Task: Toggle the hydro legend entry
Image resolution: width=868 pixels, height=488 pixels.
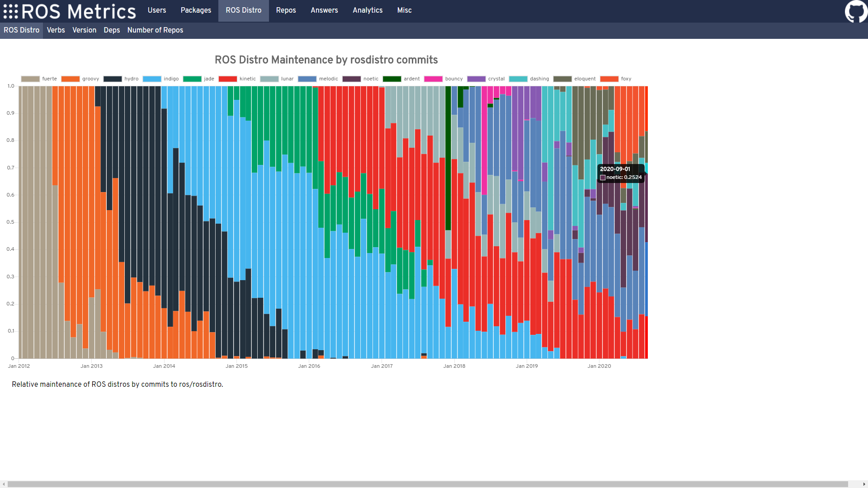Action: tap(131, 79)
